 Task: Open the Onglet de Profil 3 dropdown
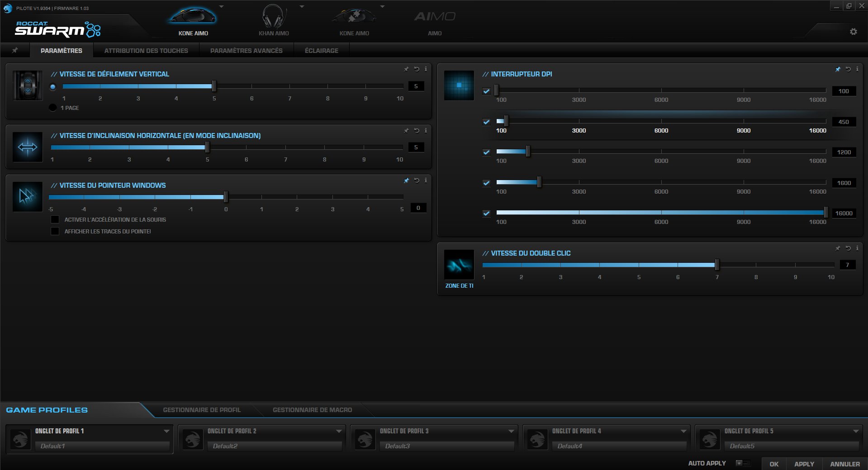click(x=511, y=431)
